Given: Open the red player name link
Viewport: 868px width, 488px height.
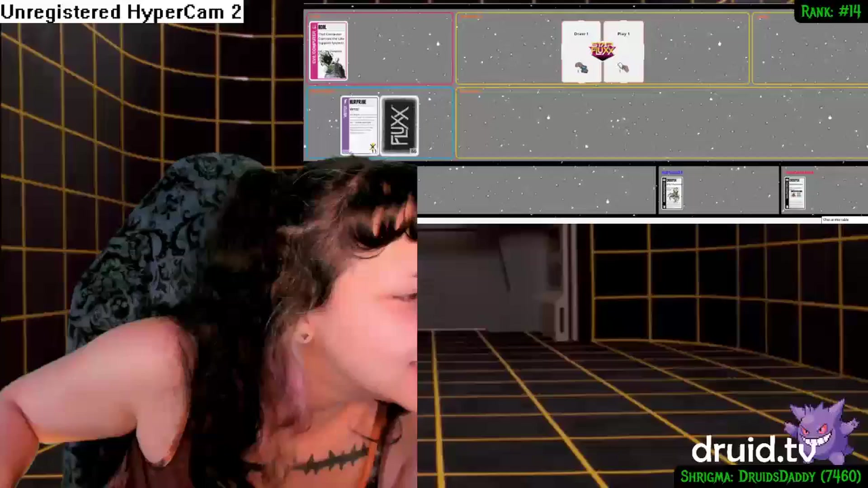Looking at the screenshot, I should click(x=799, y=173).
